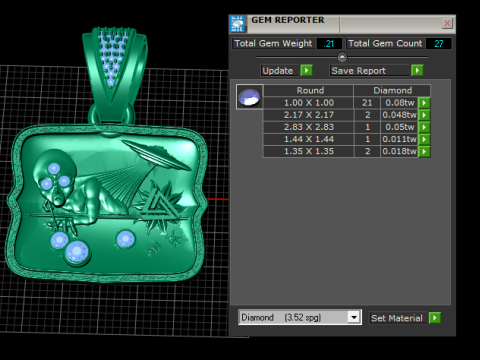Screen dimensions: 480x360
Task: Click the Total Gem Weight value .21
Action: pyautogui.click(x=329, y=44)
